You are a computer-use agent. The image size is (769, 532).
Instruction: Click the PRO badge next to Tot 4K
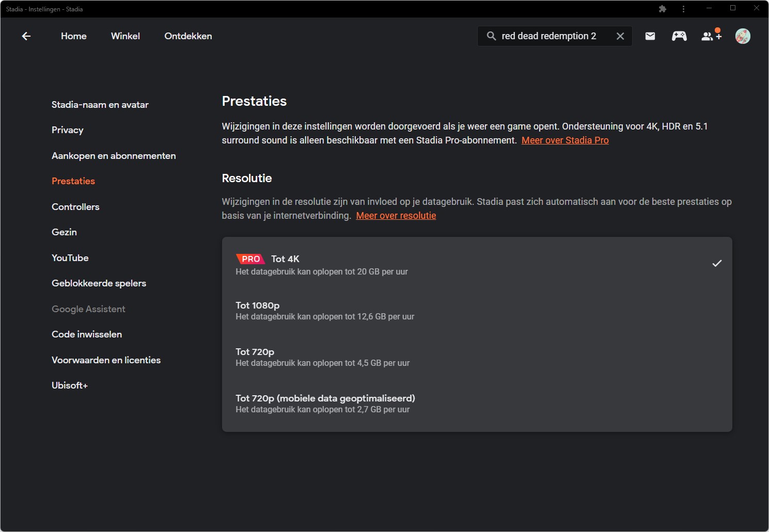tap(250, 259)
